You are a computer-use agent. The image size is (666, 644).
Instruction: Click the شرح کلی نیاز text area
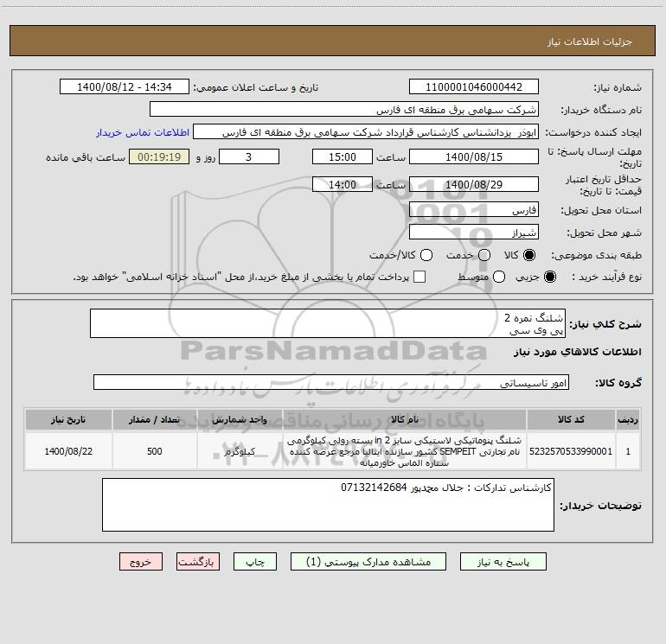click(x=328, y=323)
